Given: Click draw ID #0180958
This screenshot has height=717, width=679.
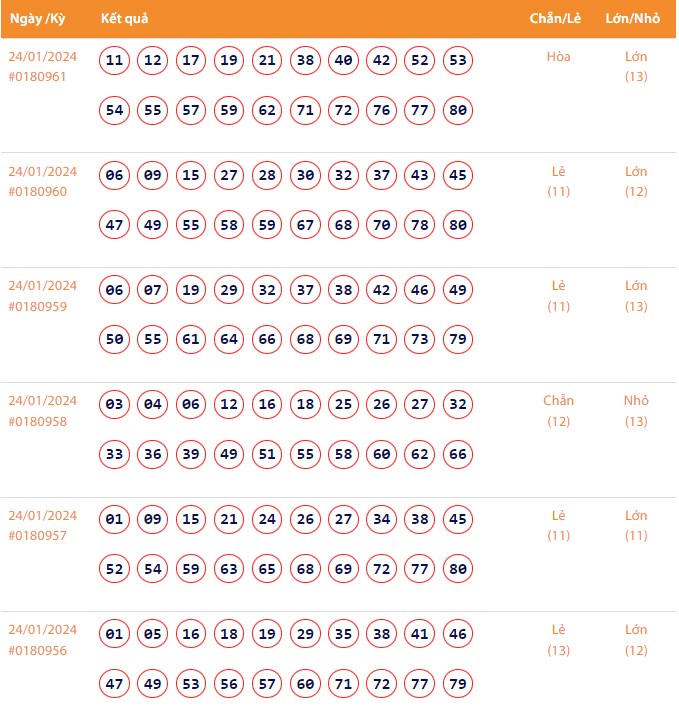Looking at the screenshot, I should (37, 421).
